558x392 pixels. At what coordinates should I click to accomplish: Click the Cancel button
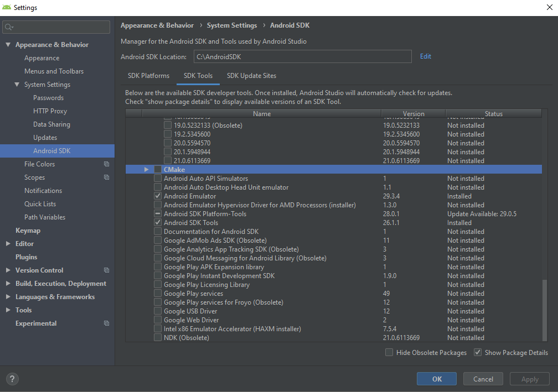pos(483,379)
